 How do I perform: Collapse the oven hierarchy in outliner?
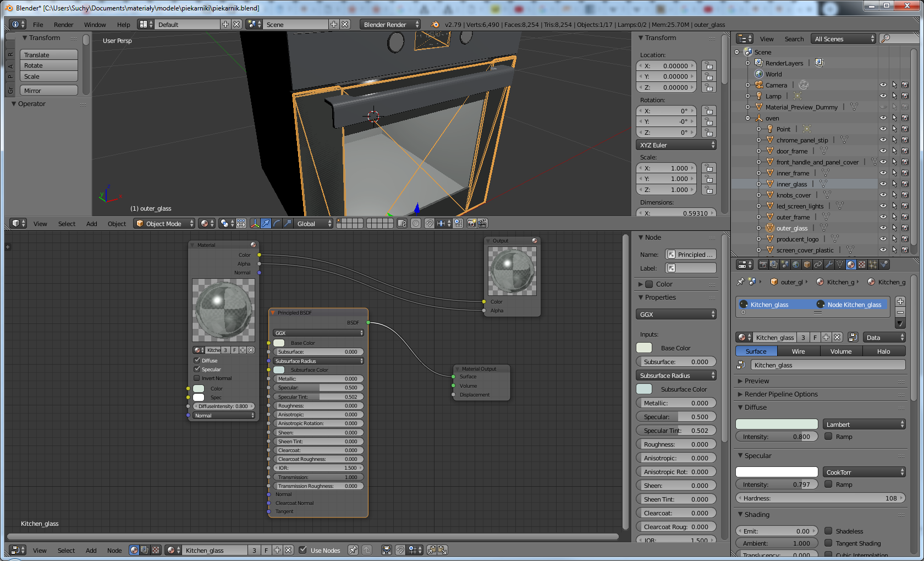(748, 118)
